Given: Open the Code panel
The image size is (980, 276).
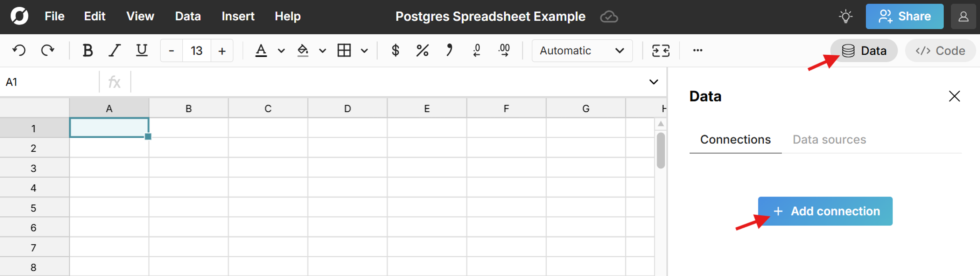Looking at the screenshot, I should 940,50.
